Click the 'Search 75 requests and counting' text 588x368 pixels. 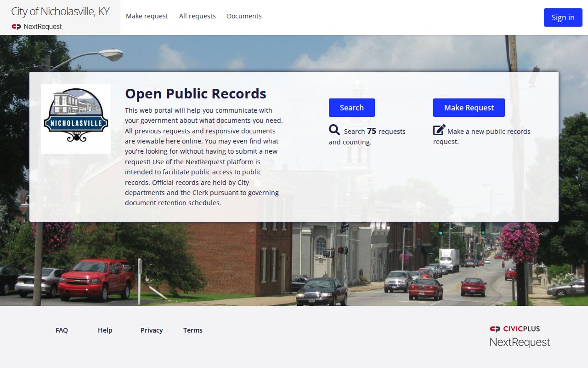pyautogui.click(x=367, y=136)
